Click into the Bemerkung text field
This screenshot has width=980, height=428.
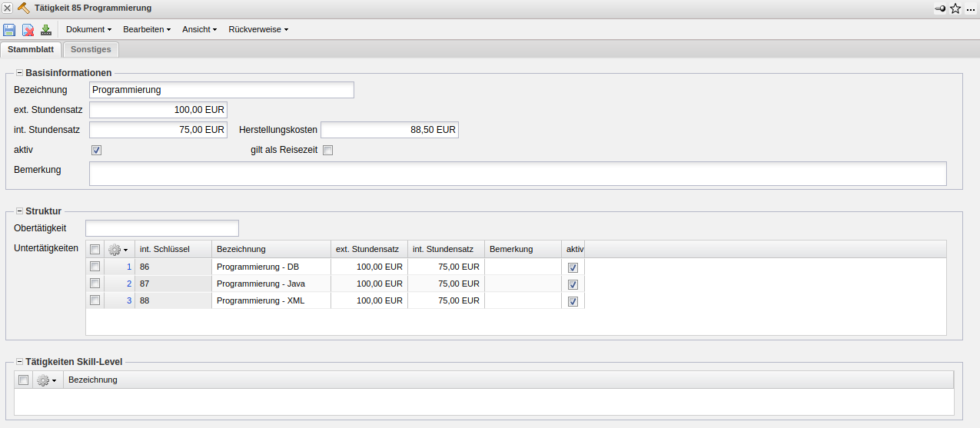click(x=517, y=174)
